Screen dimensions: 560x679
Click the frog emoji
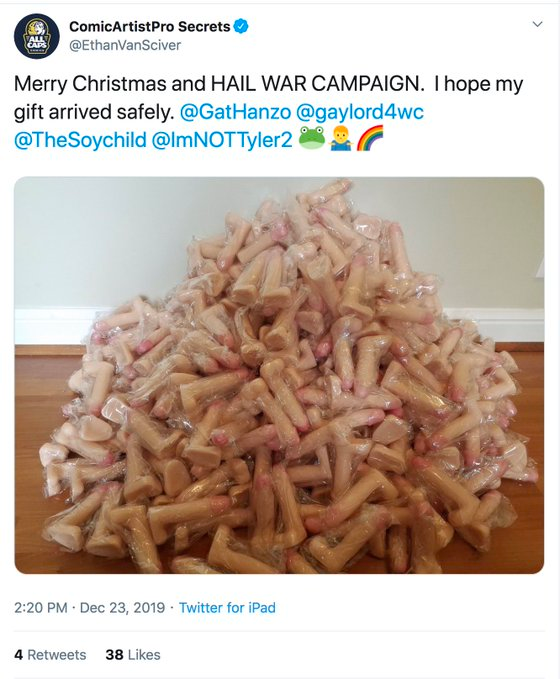point(312,138)
